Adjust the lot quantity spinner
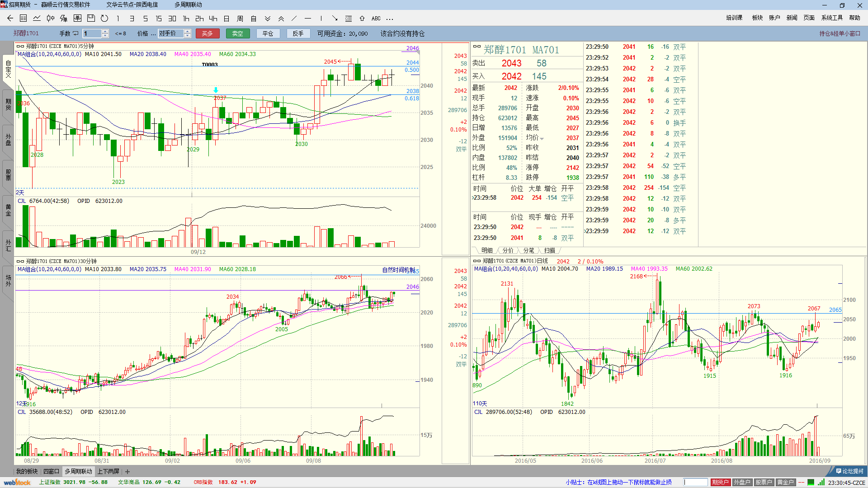The width and height of the screenshot is (868, 488). pyautogui.click(x=105, y=33)
